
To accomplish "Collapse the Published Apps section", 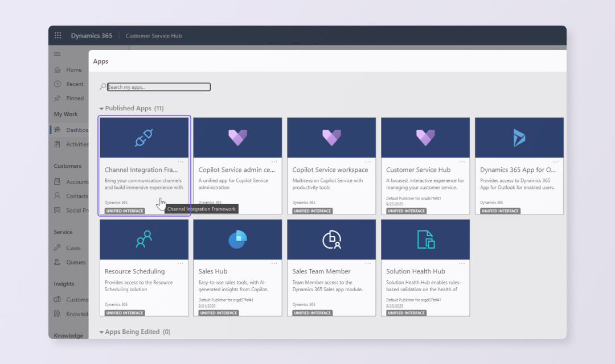I will coord(102,109).
